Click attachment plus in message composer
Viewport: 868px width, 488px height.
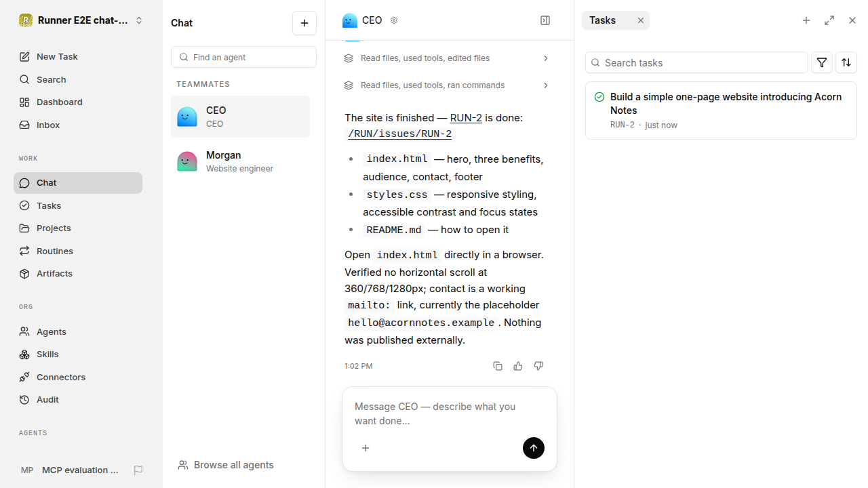366,448
